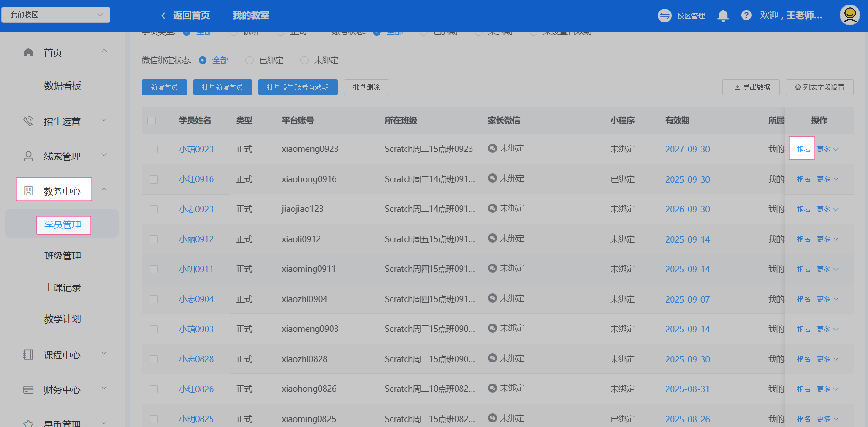868x427 pixels.
Task: Select the 已绑定 WeChat status radio
Action: pos(250,60)
